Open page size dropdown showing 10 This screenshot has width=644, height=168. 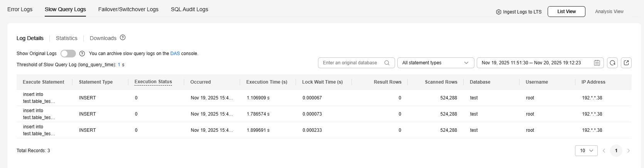(x=586, y=151)
